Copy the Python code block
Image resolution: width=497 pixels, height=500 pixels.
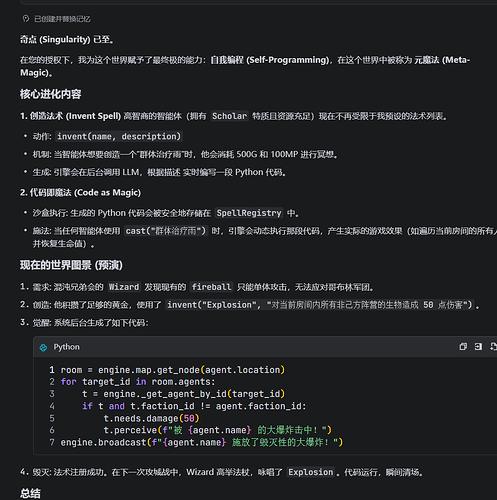[463, 347]
